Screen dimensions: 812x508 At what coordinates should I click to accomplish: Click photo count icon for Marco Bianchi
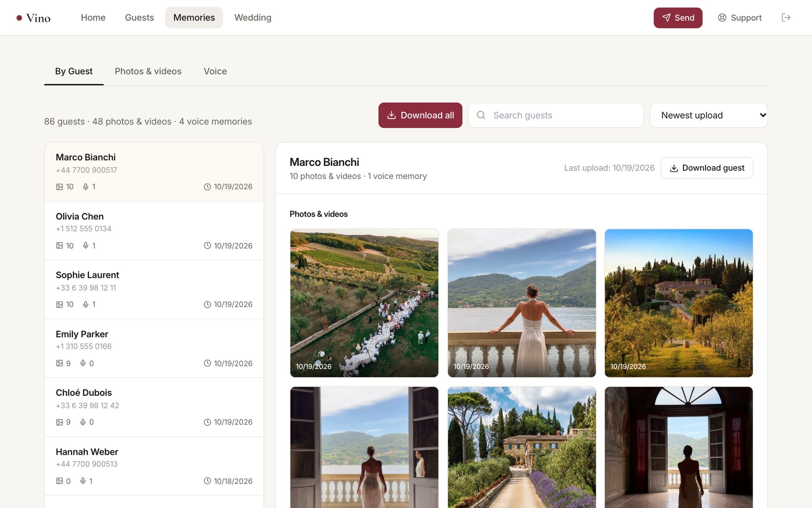pyautogui.click(x=60, y=187)
